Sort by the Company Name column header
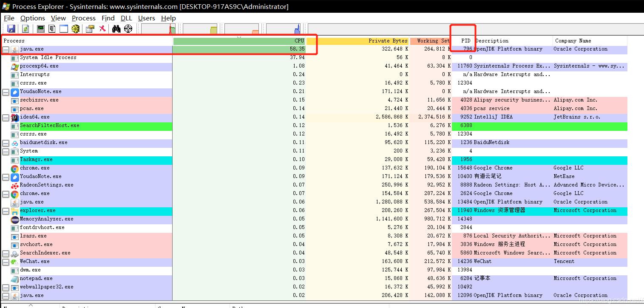The width and height of the screenshot is (644, 308). [x=590, y=41]
